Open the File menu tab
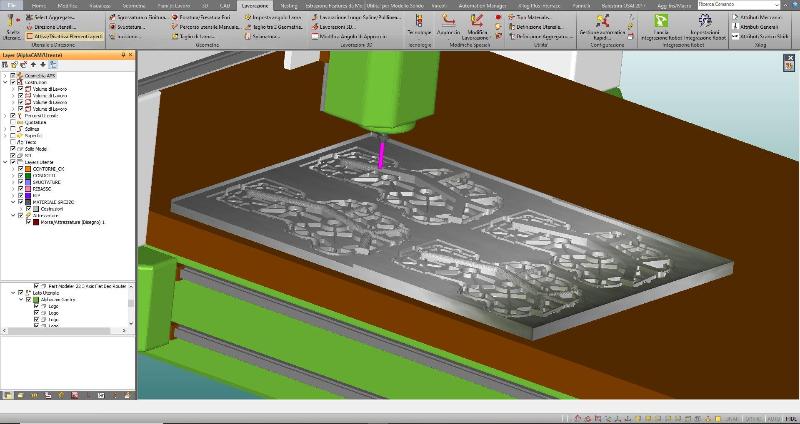 point(12,6)
